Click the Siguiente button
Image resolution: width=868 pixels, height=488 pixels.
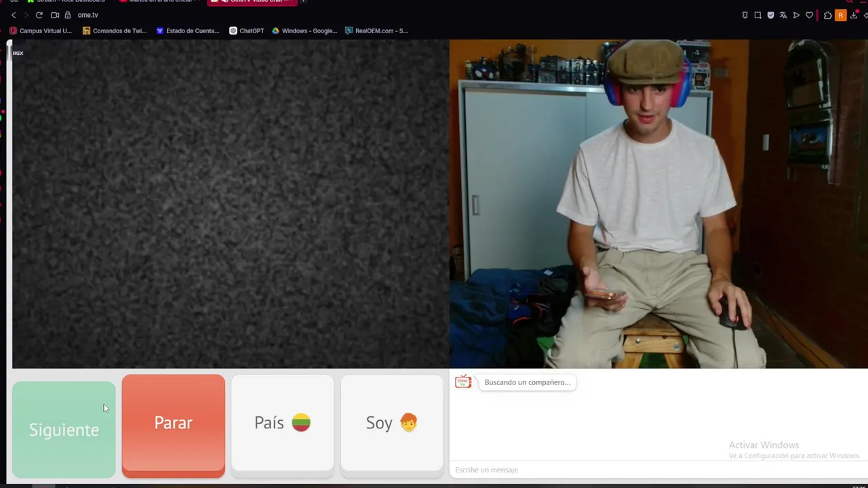click(64, 429)
